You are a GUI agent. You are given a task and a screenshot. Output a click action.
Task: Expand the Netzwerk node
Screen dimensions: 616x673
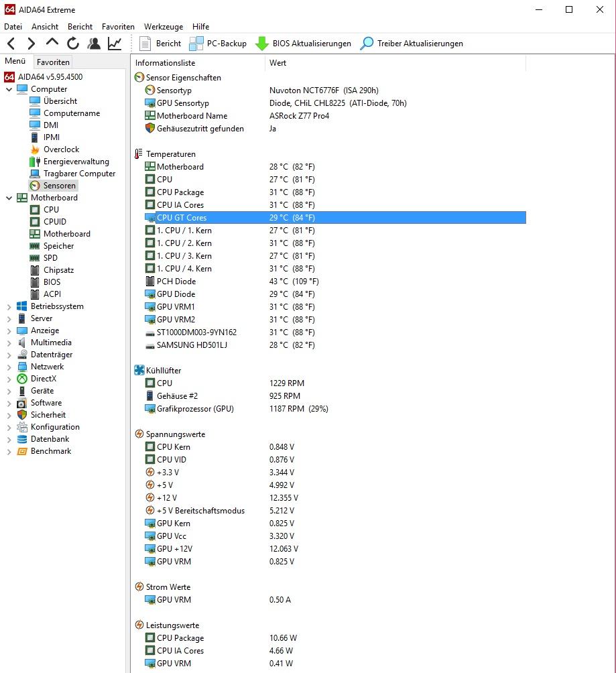(9, 367)
